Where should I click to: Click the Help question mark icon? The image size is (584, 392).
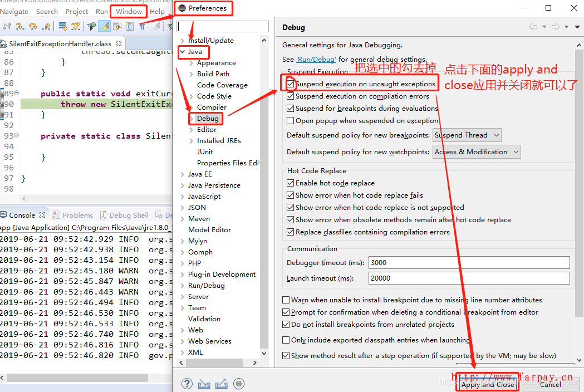(187, 384)
